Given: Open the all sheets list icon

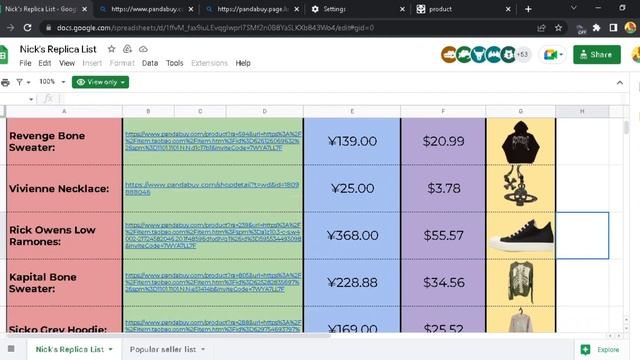Looking at the screenshot, I should tap(11, 349).
